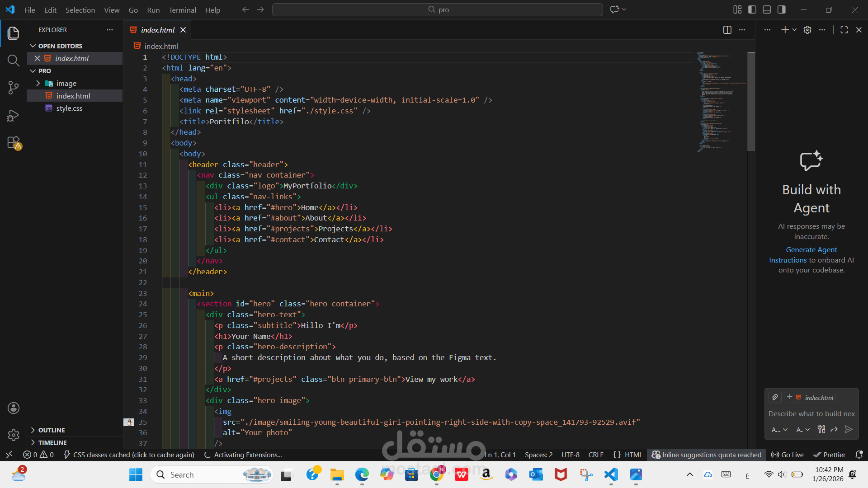Expand the OUTLINE section
This screenshot has height=488, width=868.
(52, 430)
